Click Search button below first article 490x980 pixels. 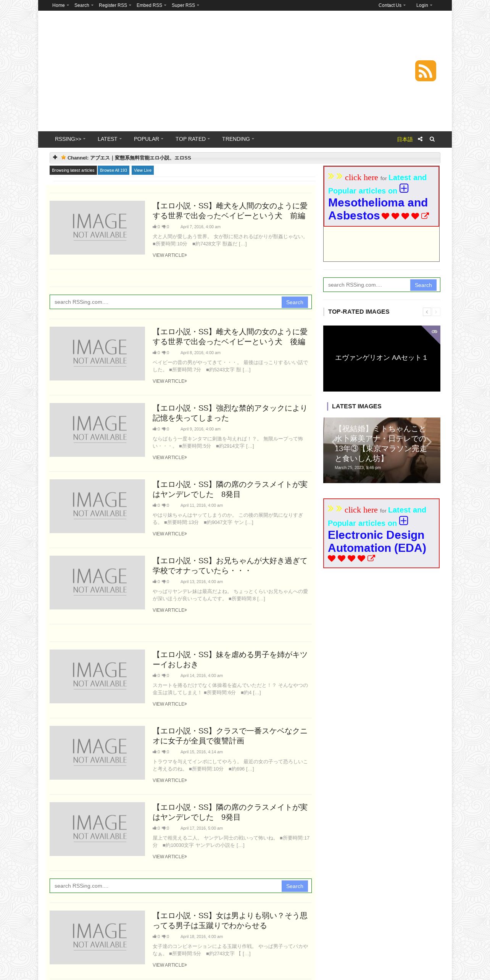click(295, 302)
